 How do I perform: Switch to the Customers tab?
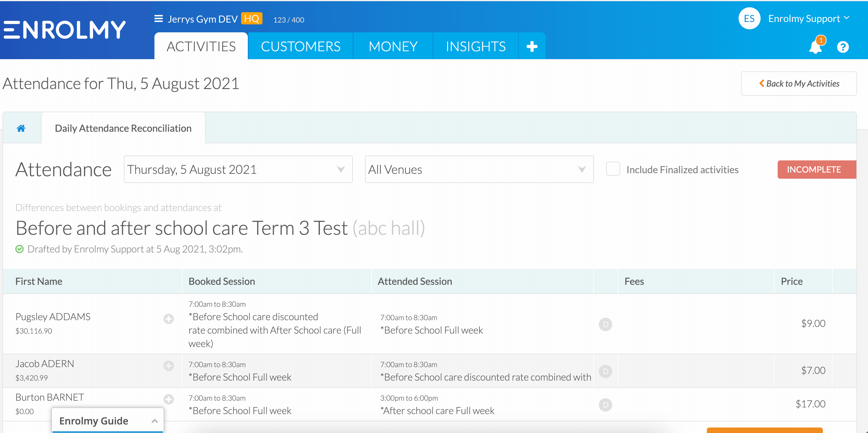coord(301,46)
